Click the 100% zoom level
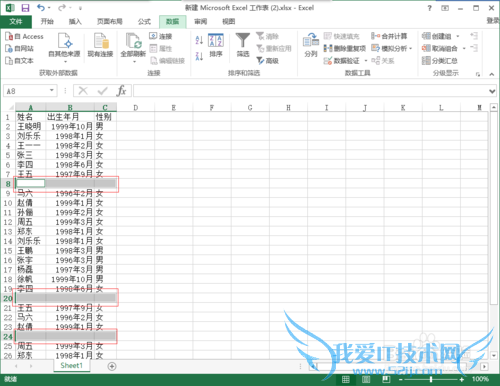500x386 pixels. (480, 379)
